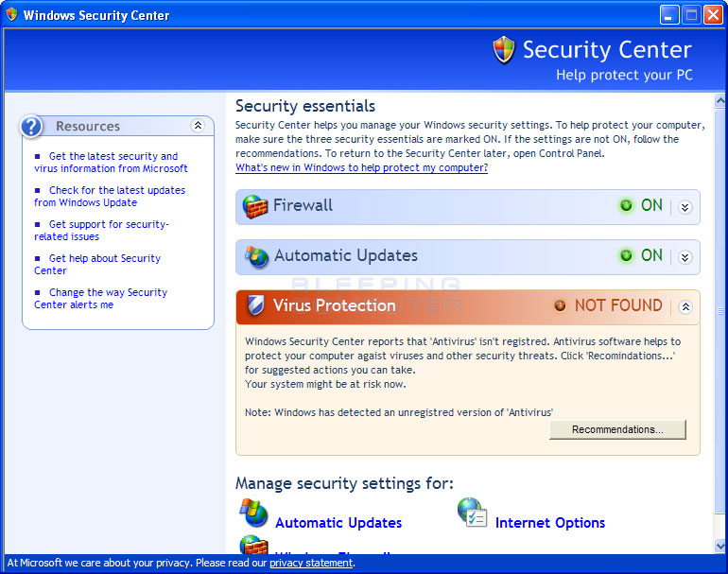Click the vertical scrollbar thumb
This screenshot has width=728, height=574.
pyautogui.click(x=720, y=311)
